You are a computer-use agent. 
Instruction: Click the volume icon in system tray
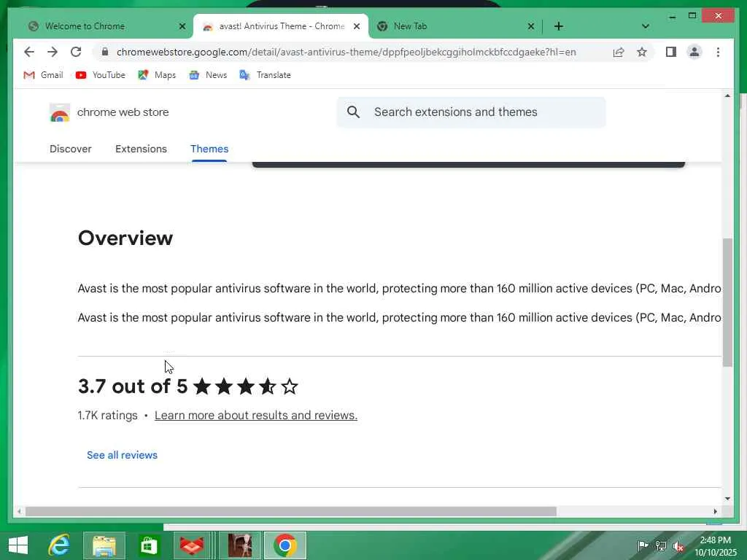pyautogui.click(x=678, y=545)
